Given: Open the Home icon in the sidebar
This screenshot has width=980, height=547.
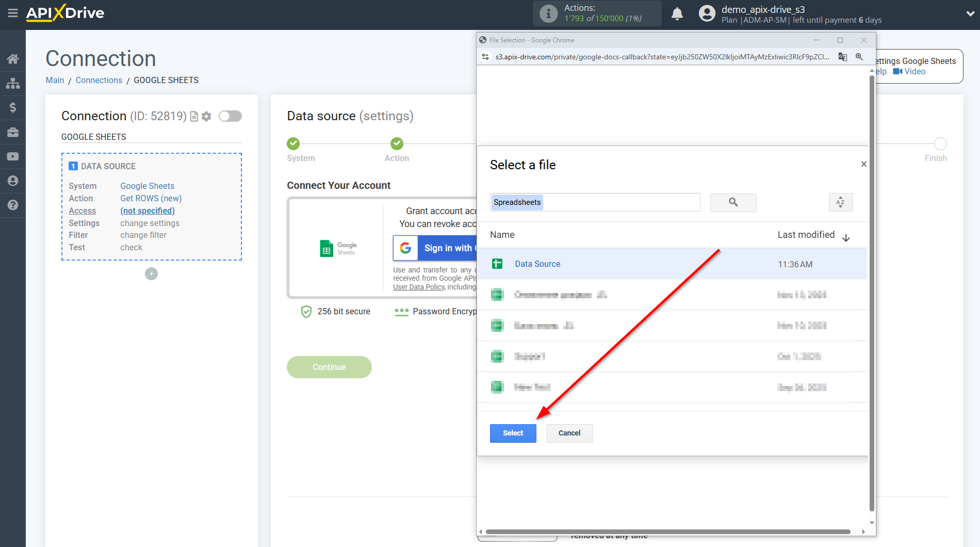Looking at the screenshot, I should (13, 58).
